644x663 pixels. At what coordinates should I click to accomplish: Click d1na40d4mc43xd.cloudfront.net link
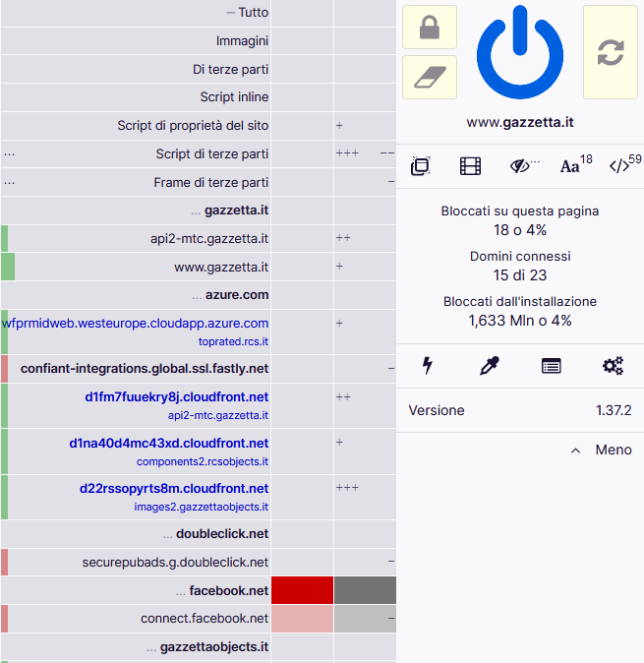(168, 443)
